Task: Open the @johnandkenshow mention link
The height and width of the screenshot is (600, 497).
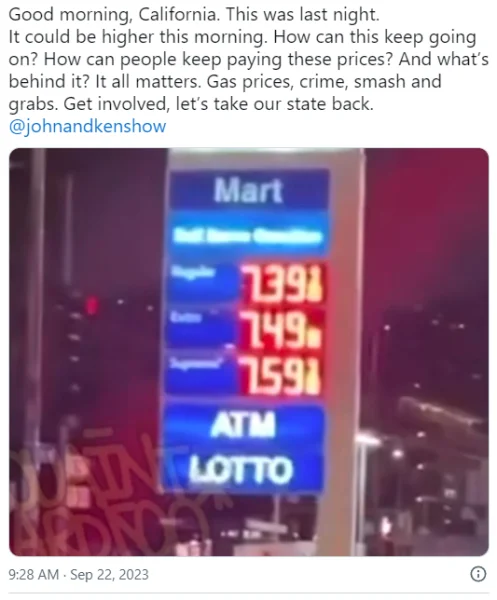Action: click(87, 126)
